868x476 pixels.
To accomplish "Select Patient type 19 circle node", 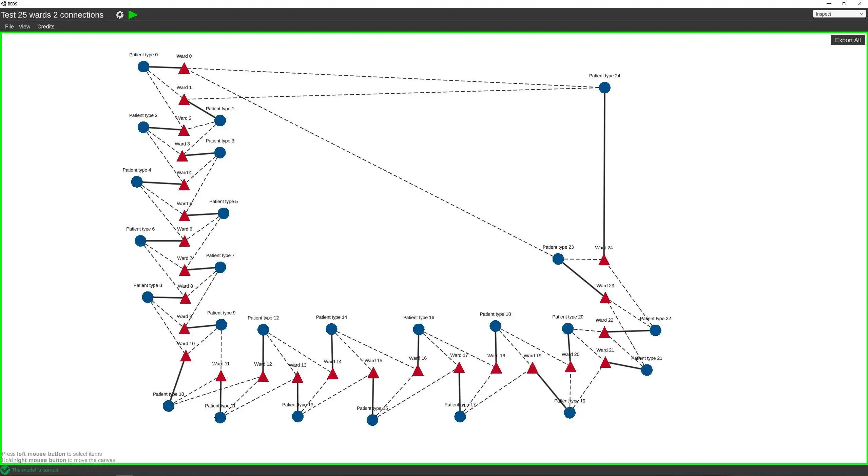I will click(x=569, y=413).
